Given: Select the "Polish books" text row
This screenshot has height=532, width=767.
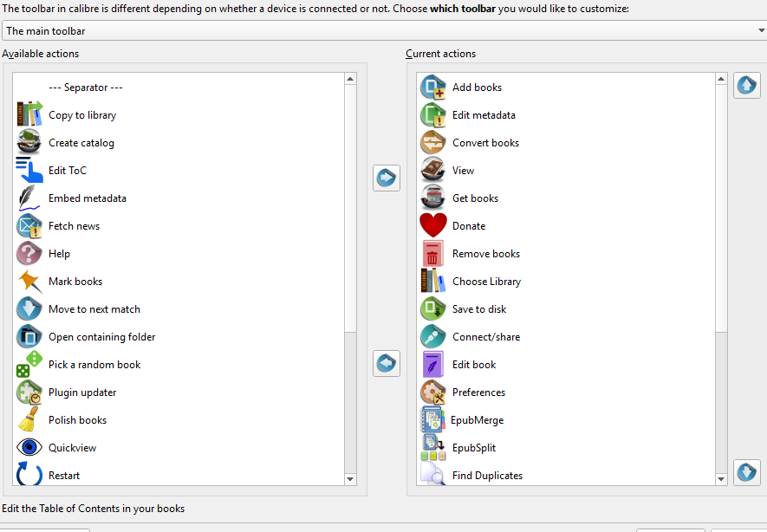Looking at the screenshot, I should tap(77, 420).
